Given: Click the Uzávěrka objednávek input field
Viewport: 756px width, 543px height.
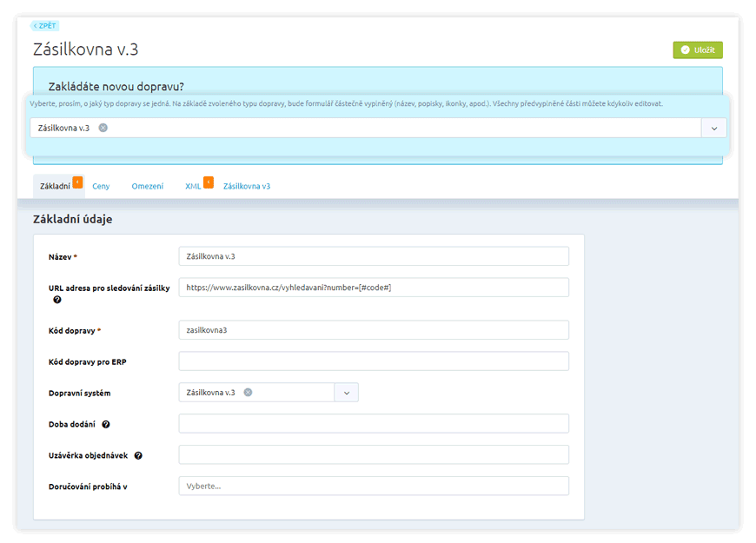Looking at the screenshot, I should pos(374,454).
